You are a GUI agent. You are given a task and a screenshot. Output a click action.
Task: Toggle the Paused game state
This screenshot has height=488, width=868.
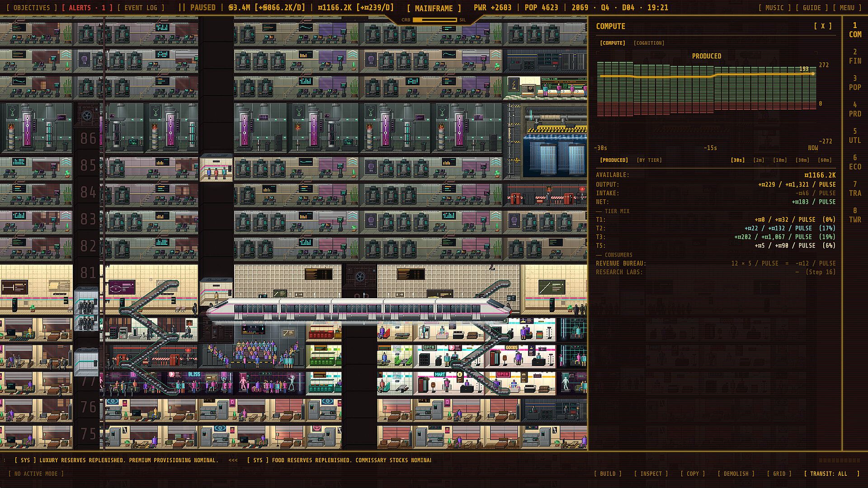pyautogui.click(x=197, y=8)
